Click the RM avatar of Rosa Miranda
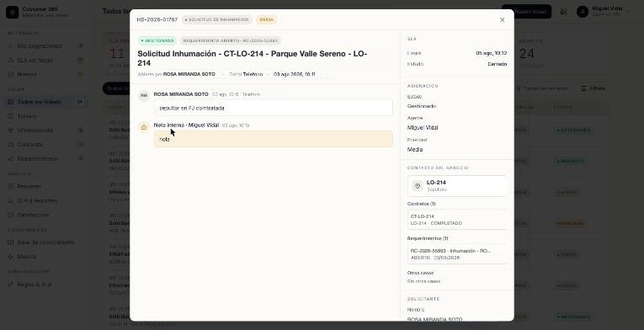The height and width of the screenshot is (330, 644). [x=144, y=96]
